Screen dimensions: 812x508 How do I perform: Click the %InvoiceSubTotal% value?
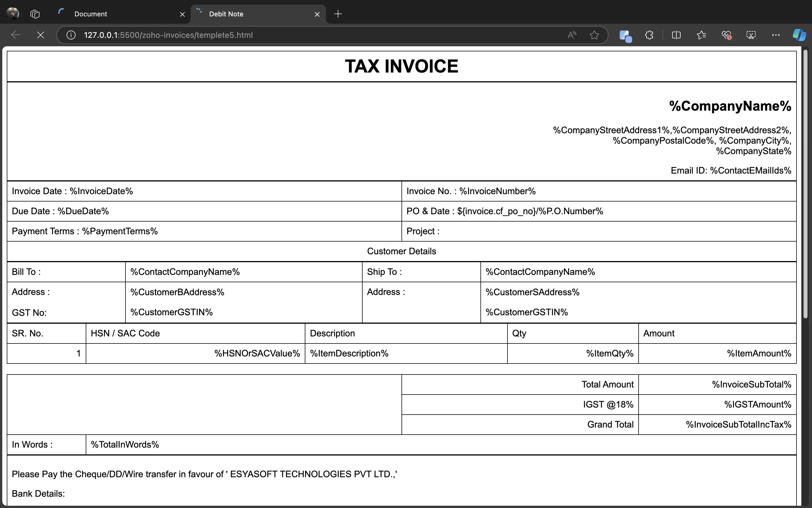(752, 384)
